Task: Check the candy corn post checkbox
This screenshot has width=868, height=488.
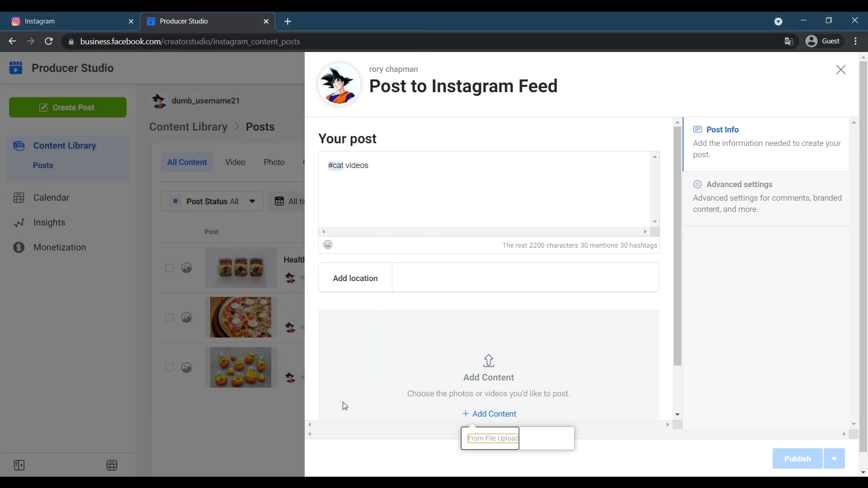Action: pyautogui.click(x=170, y=368)
